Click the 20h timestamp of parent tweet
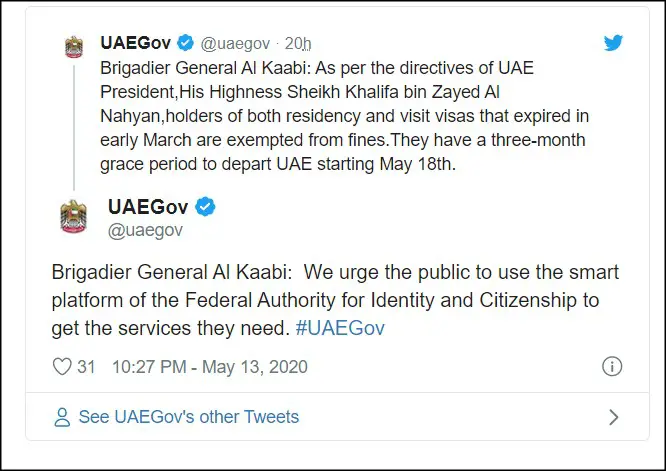Screen dimensions: 666x471 coord(298,43)
